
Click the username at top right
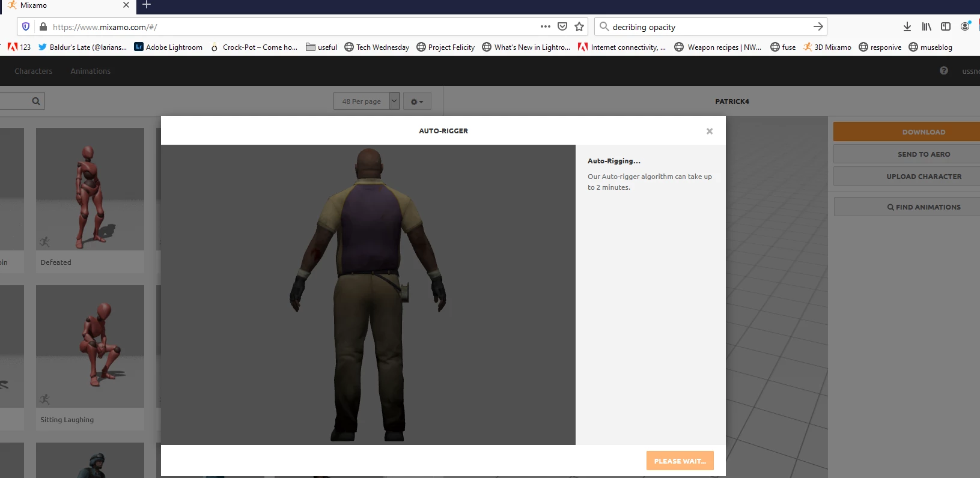[970, 71]
